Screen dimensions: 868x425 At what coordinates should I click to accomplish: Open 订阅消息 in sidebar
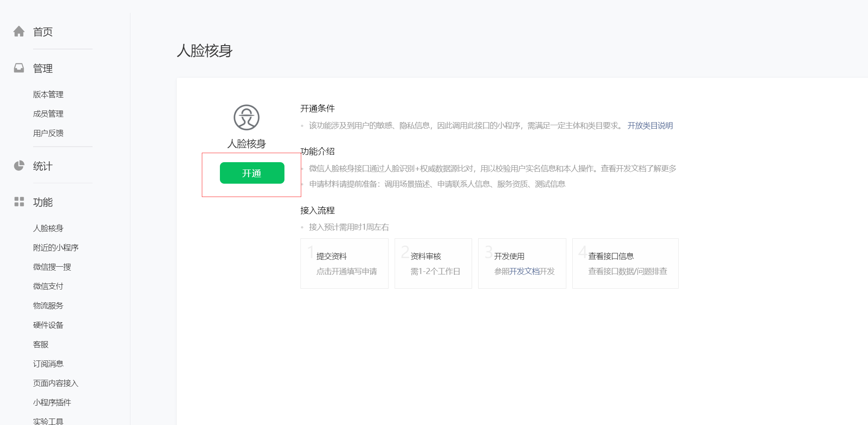tap(48, 363)
